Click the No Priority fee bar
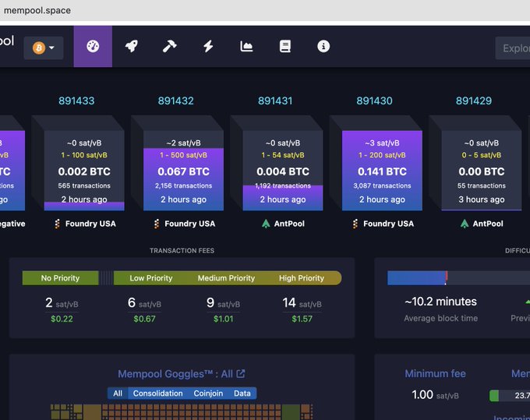 click(61, 277)
